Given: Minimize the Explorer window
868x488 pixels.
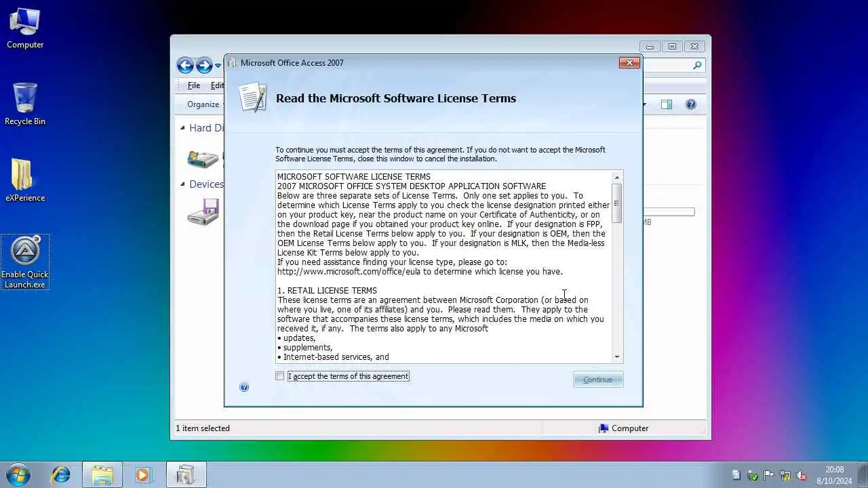Looking at the screenshot, I should pyautogui.click(x=650, y=47).
